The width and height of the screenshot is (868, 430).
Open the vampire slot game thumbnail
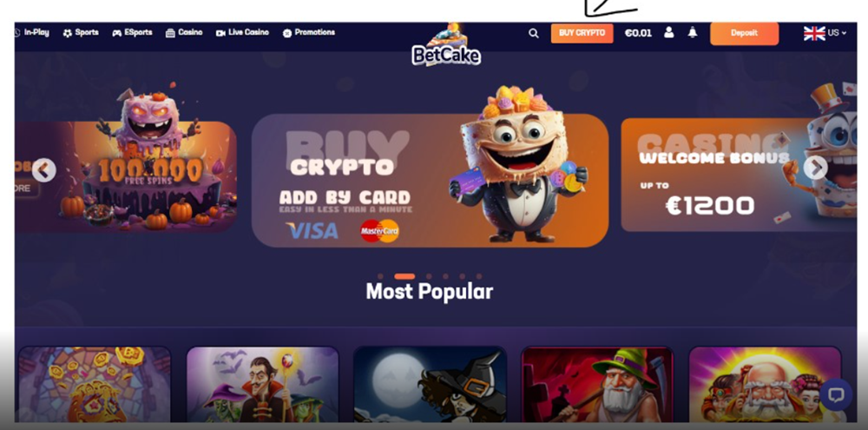coord(262,385)
